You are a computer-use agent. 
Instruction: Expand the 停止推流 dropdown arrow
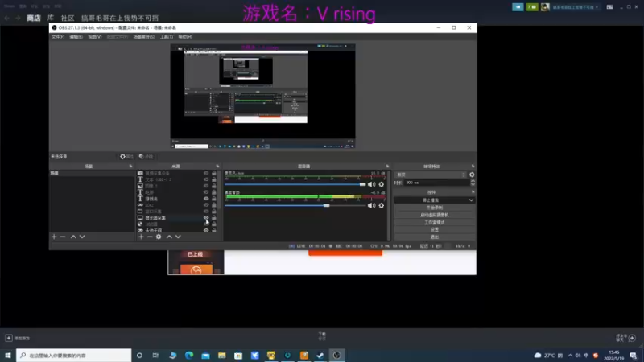[471, 200]
